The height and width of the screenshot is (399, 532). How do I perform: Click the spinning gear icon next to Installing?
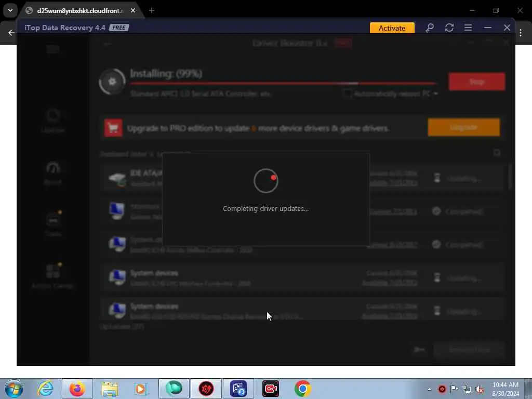[112, 82]
